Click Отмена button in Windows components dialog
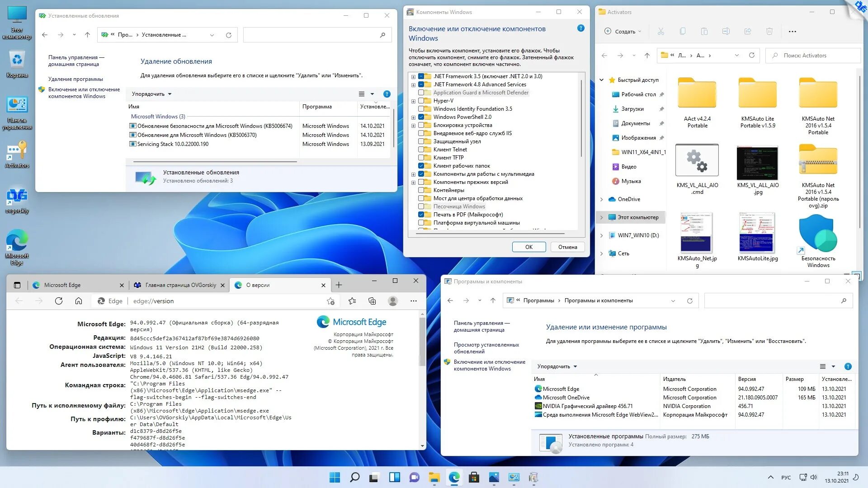The image size is (868, 488). (x=566, y=247)
